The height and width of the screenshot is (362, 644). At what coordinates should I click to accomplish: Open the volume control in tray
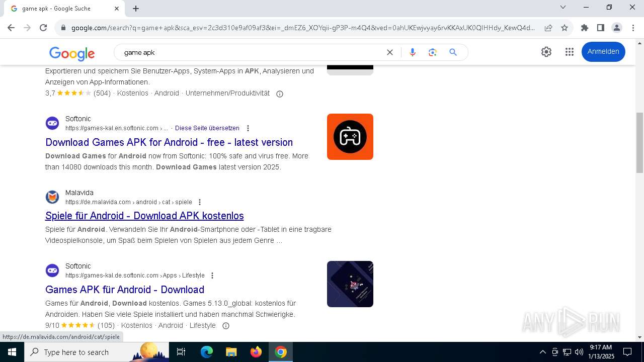tap(579, 352)
